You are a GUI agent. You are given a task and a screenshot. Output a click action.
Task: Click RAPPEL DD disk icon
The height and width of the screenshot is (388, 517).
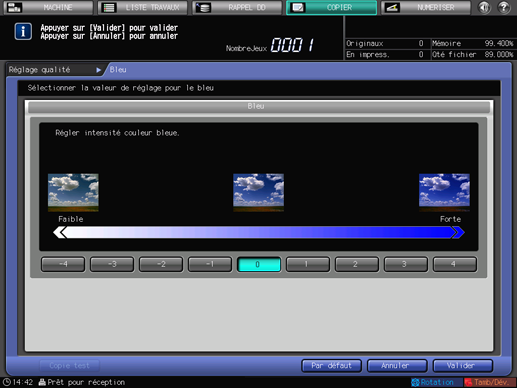pyautogui.click(x=203, y=7)
